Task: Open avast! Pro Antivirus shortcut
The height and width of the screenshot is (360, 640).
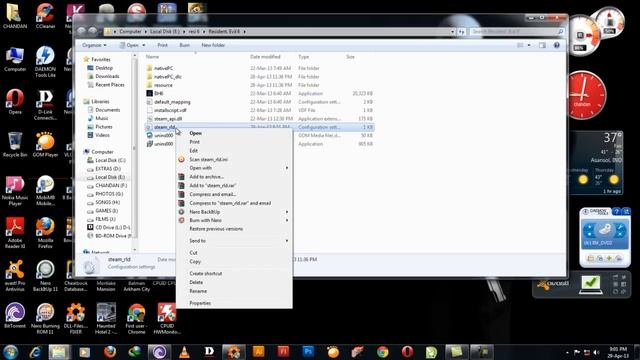Action: pyautogui.click(x=15, y=276)
